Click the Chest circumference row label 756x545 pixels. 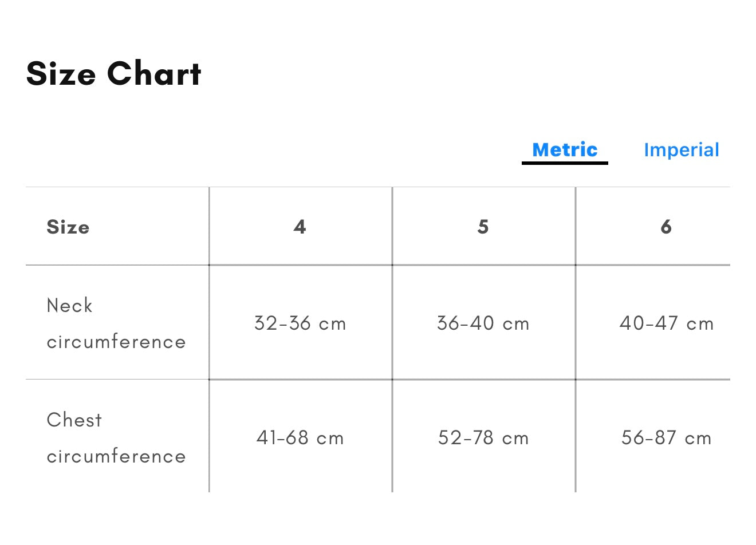[116, 438]
